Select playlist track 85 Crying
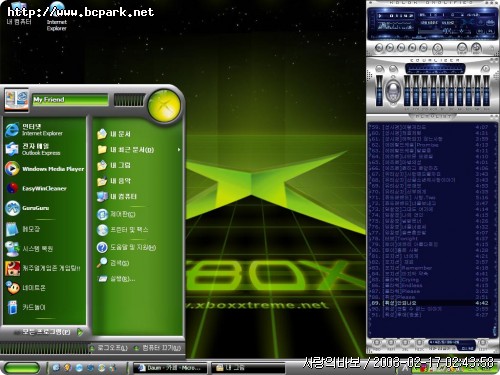 click(x=430, y=280)
